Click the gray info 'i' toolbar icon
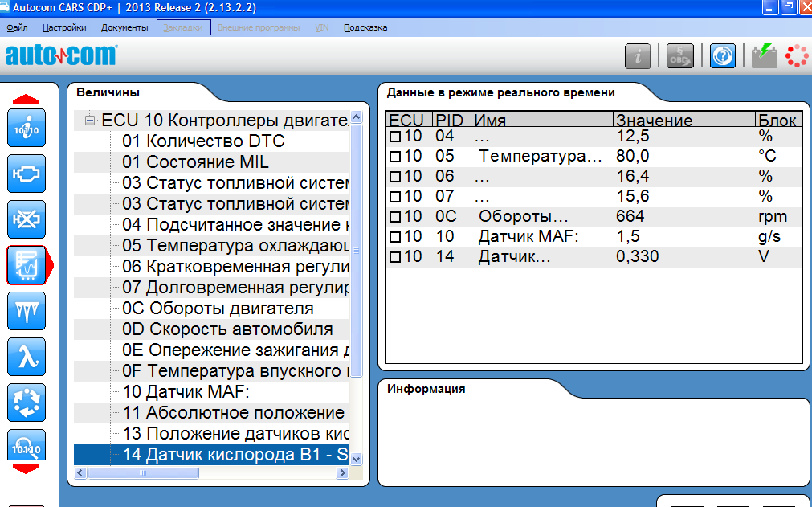This screenshot has width=812, height=507. pyautogui.click(x=639, y=56)
